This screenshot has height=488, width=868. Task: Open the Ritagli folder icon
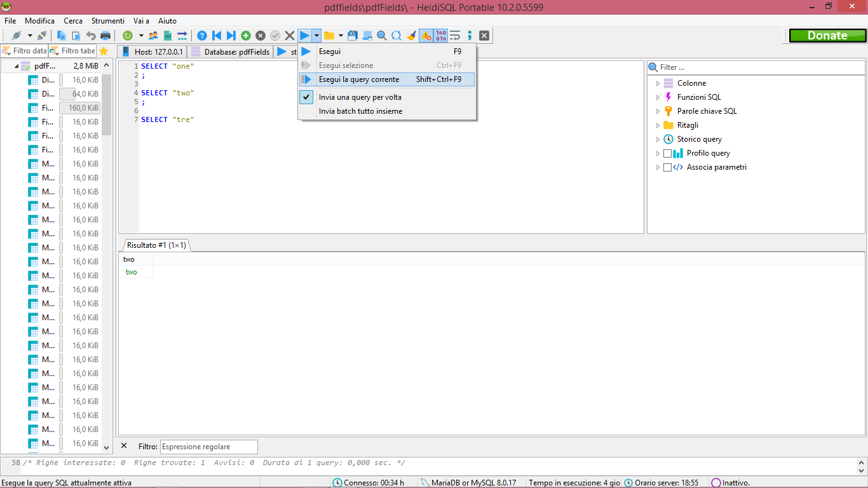click(x=668, y=125)
